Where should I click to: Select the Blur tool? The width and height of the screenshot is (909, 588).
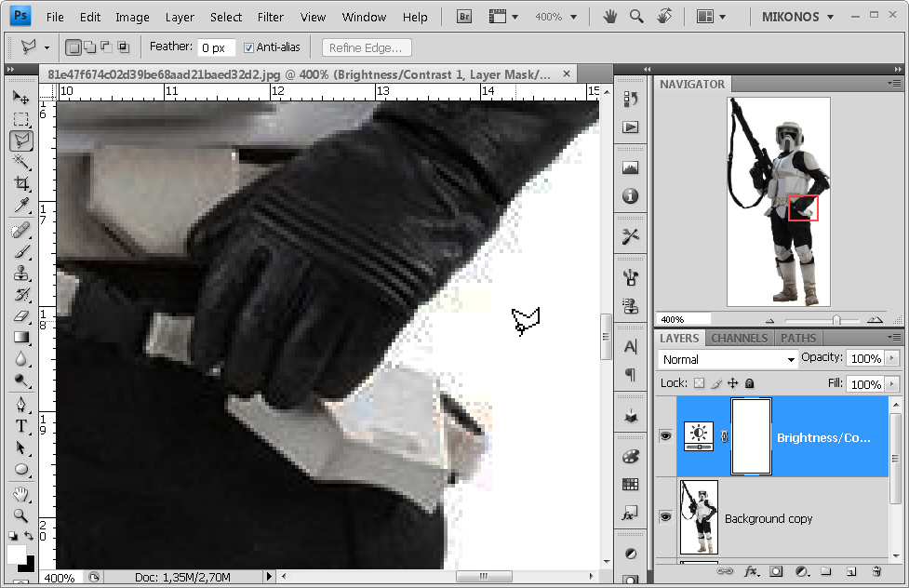[20, 359]
